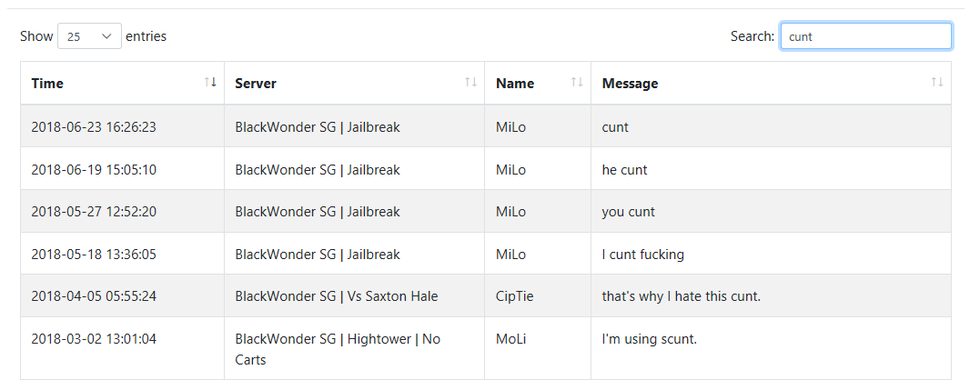Sort table by Time column arrows
The image size is (980, 380).
(210, 83)
